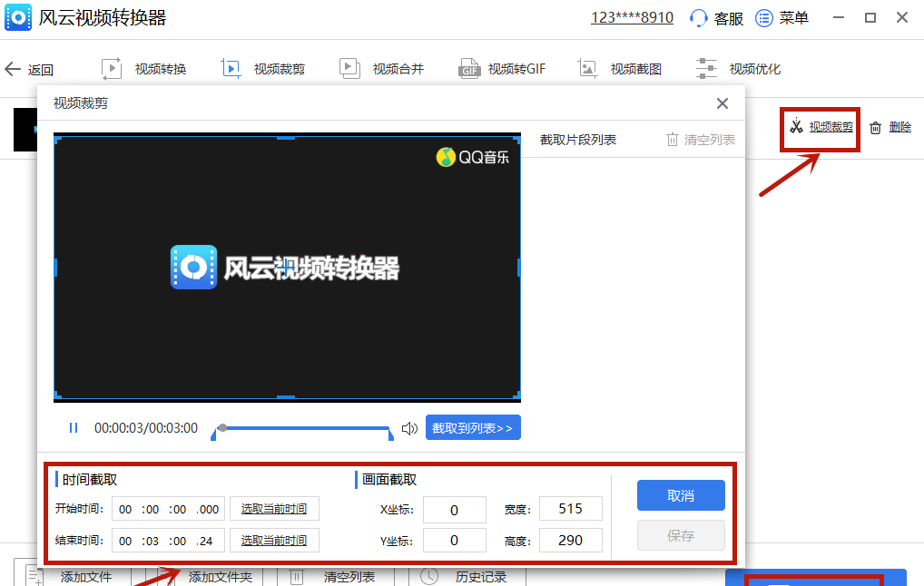Click the 结束时间 time input field
Image resolution: width=924 pixels, height=586 pixels.
(169, 540)
